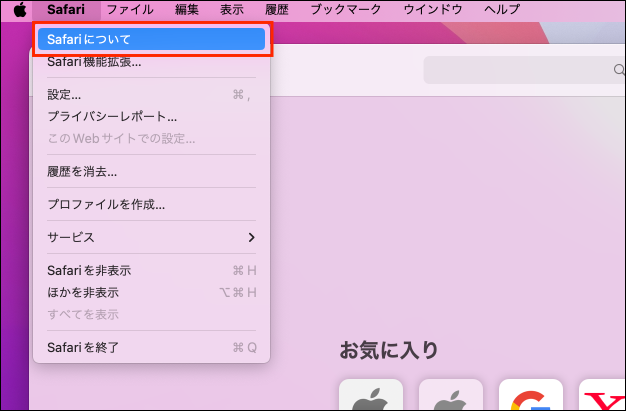
Task: Expand the サービス submenu
Action: [x=152, y=237]
